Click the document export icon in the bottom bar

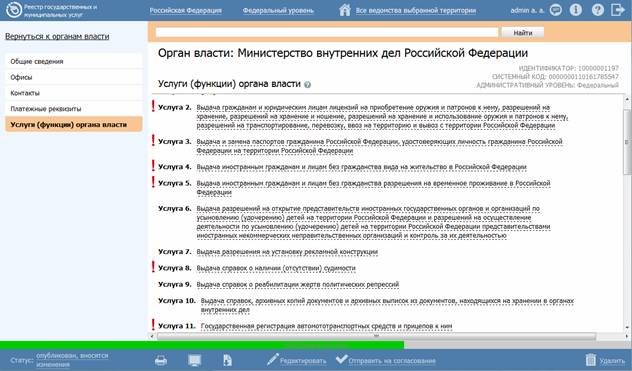pos(227,360)
